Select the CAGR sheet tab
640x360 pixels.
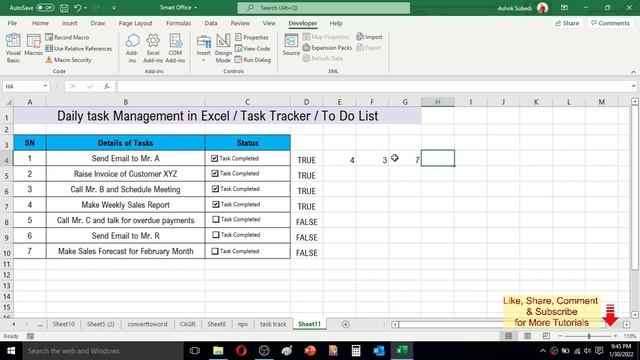coord(187,324)
